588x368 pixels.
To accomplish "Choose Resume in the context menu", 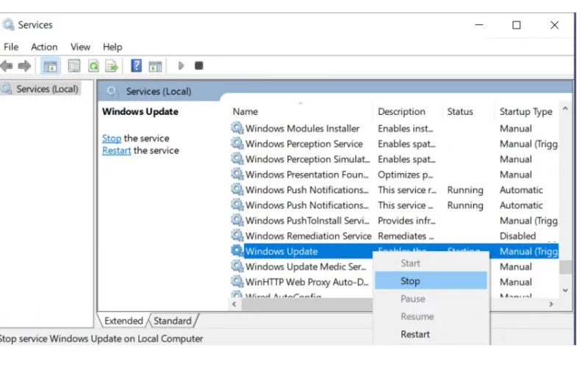I will click(431, 316).
